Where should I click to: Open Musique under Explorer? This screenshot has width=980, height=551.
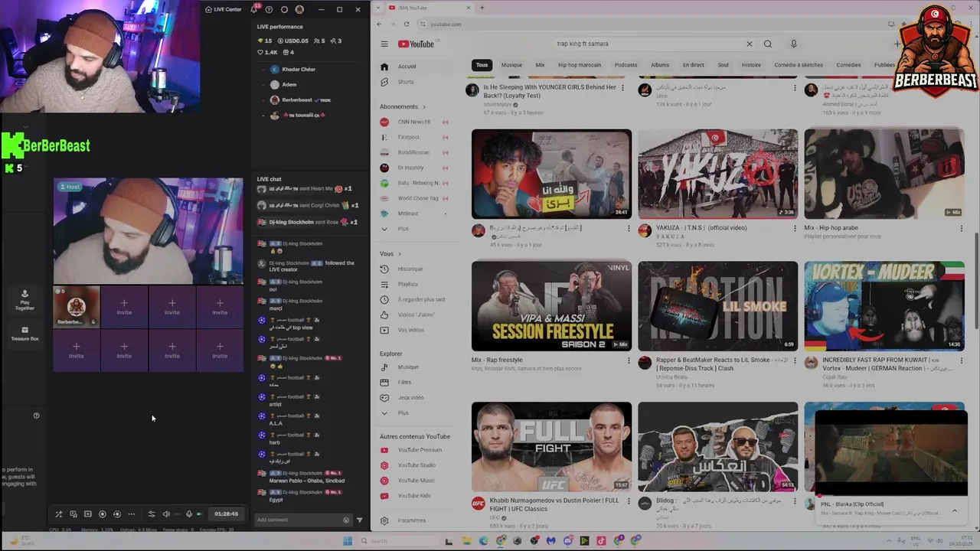(414, 367)
